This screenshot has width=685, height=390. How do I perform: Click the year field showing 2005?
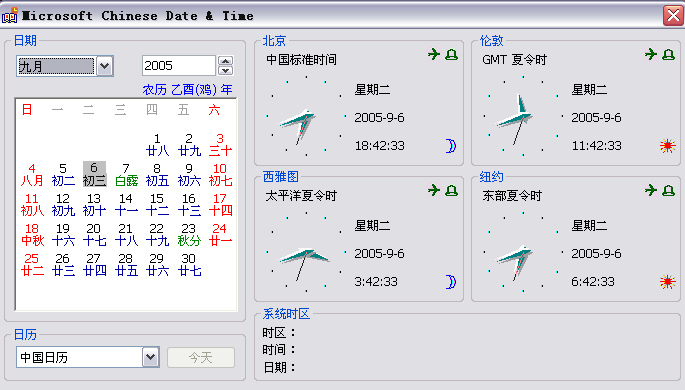coord(179,66)
